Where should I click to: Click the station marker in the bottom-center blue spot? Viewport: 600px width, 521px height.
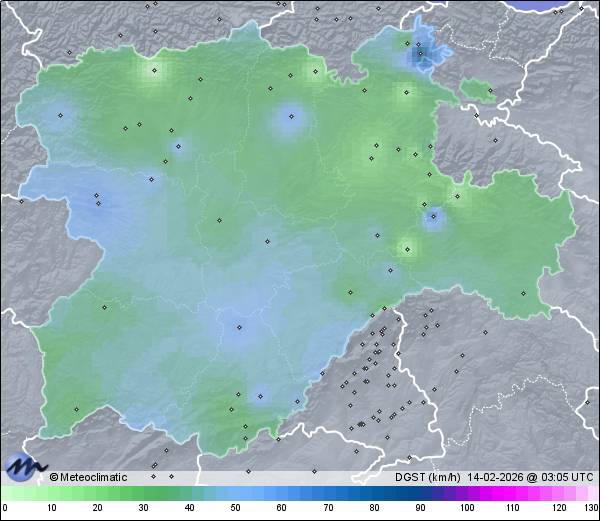coord(259,394)
